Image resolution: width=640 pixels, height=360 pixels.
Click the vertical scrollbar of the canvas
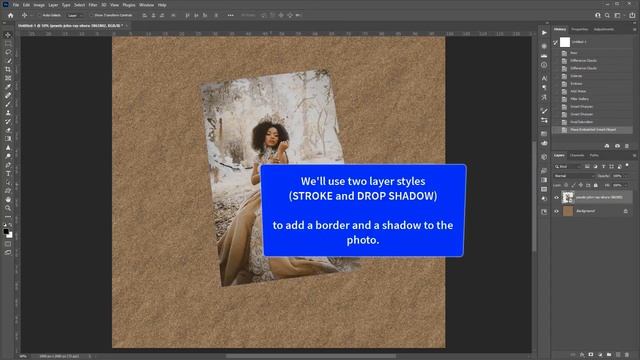[x=534, y=196]
